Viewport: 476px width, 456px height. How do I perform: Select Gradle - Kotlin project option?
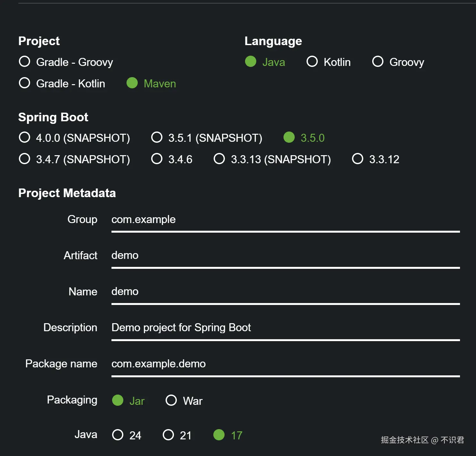point(25,83)
